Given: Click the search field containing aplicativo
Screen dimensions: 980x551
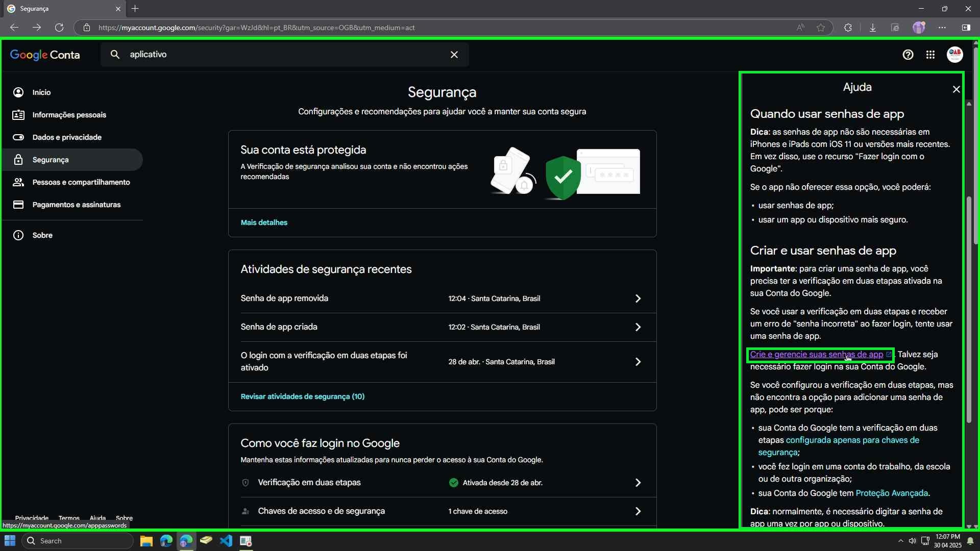Looking at the screenshot, I should (x=284, y=55).
